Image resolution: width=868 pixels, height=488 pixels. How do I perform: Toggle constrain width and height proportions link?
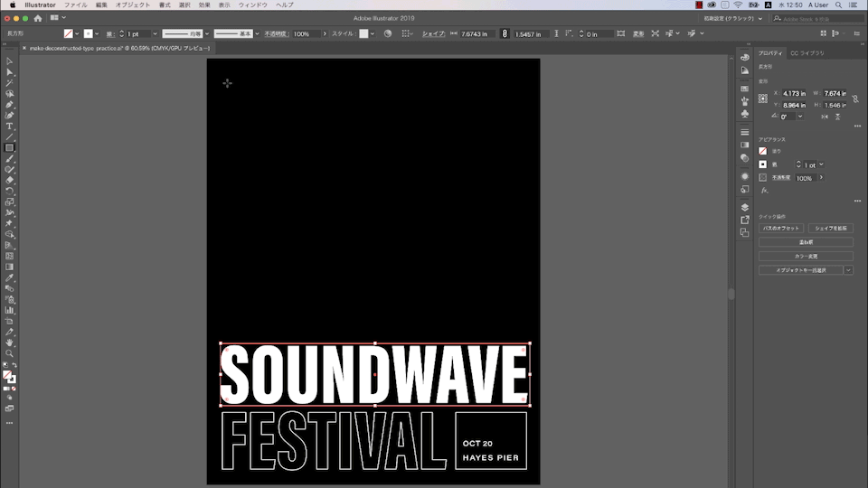click(x=854, y=99)
